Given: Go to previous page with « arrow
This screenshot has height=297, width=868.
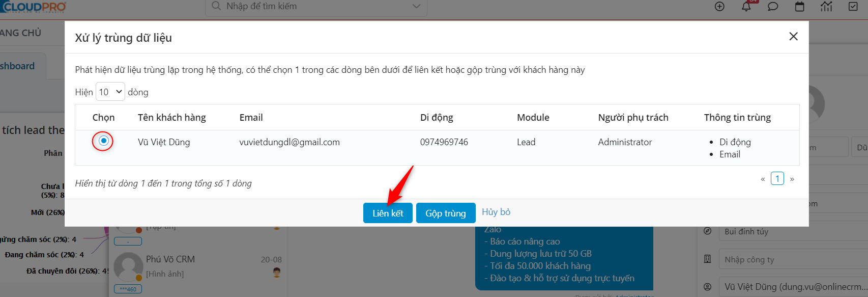Looking at the screenshot, I should click(763, 179).
